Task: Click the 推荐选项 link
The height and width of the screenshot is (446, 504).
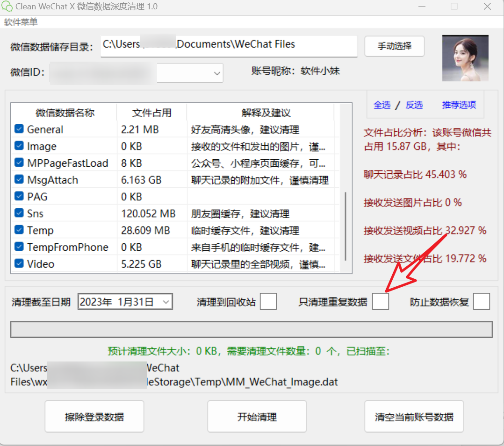Action: coord(459,105)
